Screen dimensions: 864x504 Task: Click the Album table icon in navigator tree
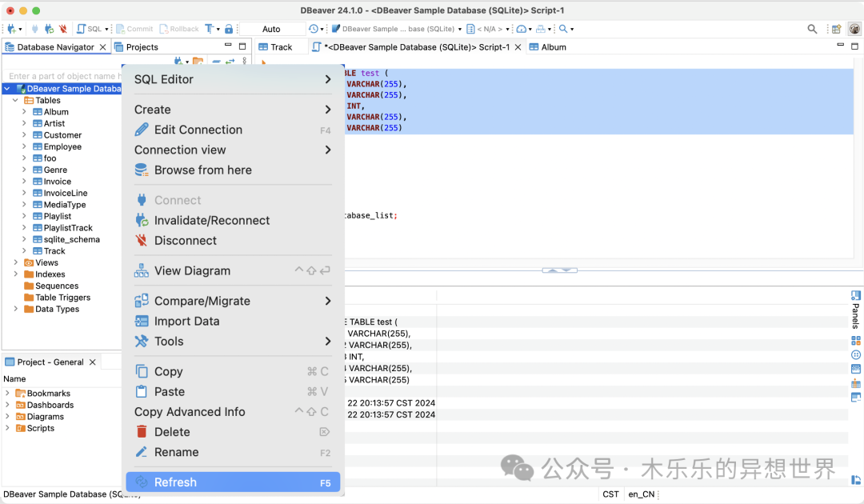click(x=38, y=112)
